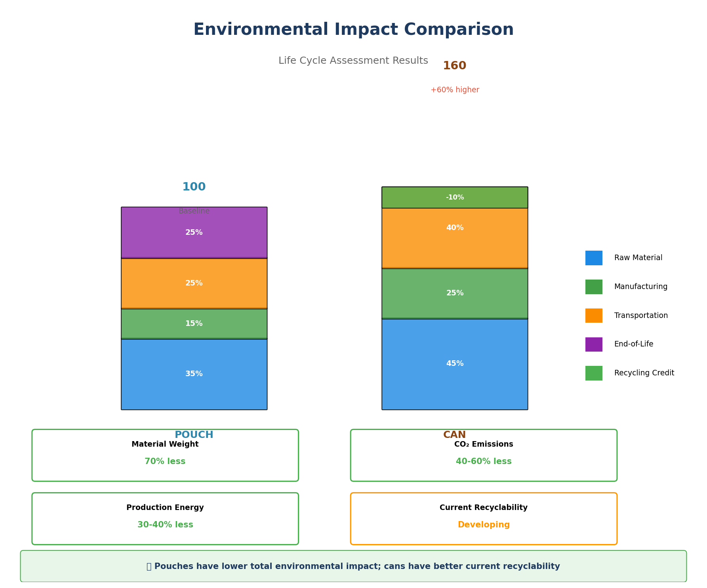The width and height of the screenshot is (707, 588).
Task: Select the purple End-of-Life legend swatch
Action: point(593,344)
